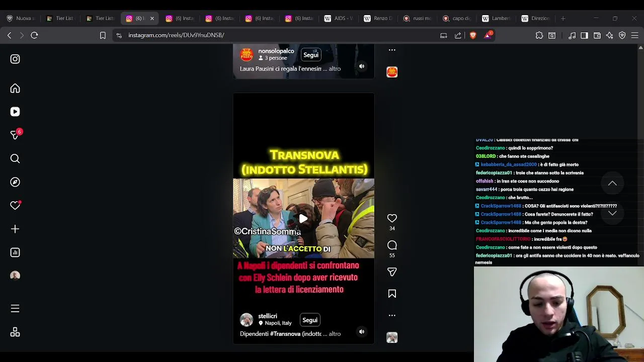Expand the stellicri caption with altro
The height and width of the screenshot is (362, 644).
[x=335, y=334]
